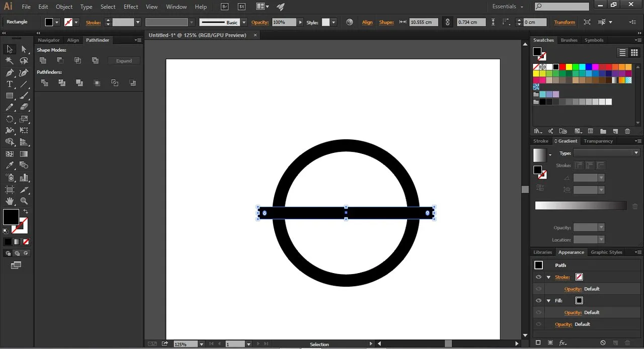Switch swatches to thumbnail grid view
The image size is (644, 349).
(634, 52)
